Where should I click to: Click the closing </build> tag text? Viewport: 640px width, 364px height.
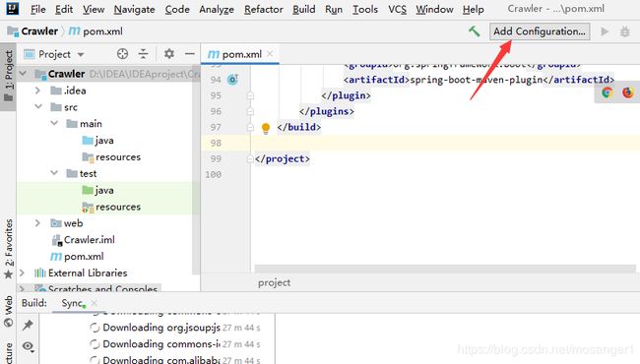click(298, 127)
